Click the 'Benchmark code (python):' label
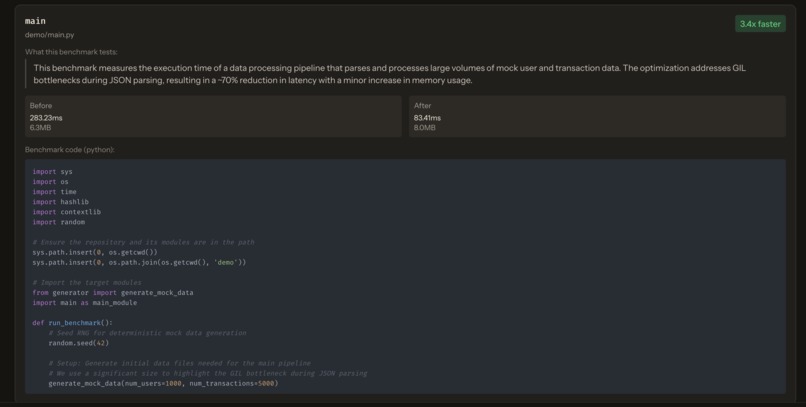Image resolution: width=806 pixels, height=407 pixels. 69,150
